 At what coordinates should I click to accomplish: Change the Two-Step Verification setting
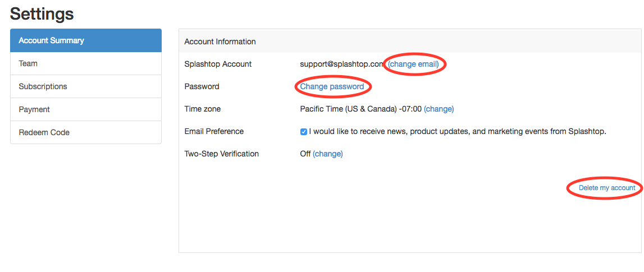pyautogui.click(x=327, y=154)
